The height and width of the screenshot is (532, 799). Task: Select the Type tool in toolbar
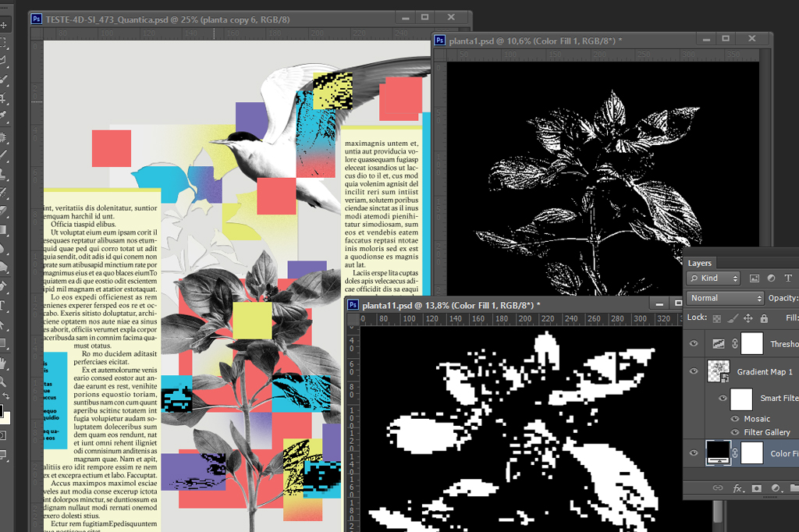pyautogui.click(x=4, y=305)
